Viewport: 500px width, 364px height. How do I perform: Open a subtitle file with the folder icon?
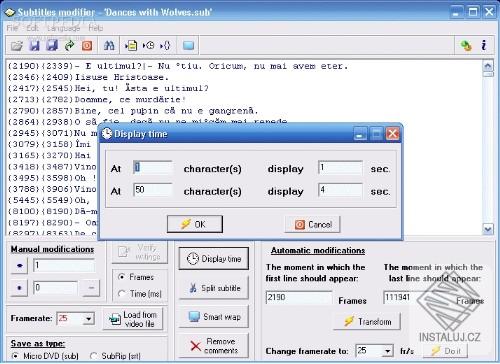pyautogui.click(x=16, y=45)
